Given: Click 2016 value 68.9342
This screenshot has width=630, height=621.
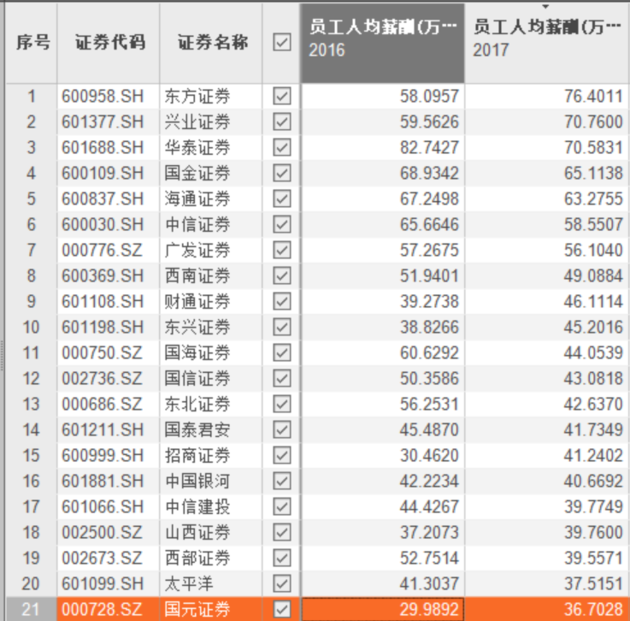Looking at the screenshot, I should coord(429,174).
